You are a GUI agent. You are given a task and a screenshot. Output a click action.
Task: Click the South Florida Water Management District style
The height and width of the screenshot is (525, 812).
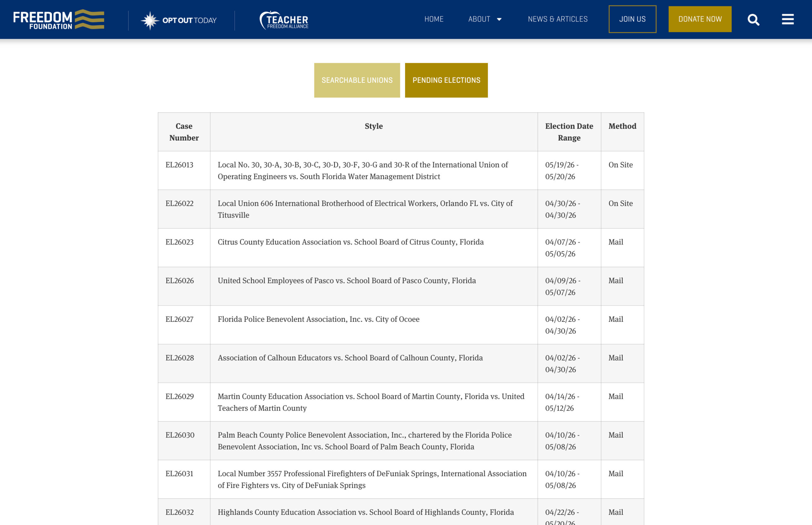click(x=363, y=171)
